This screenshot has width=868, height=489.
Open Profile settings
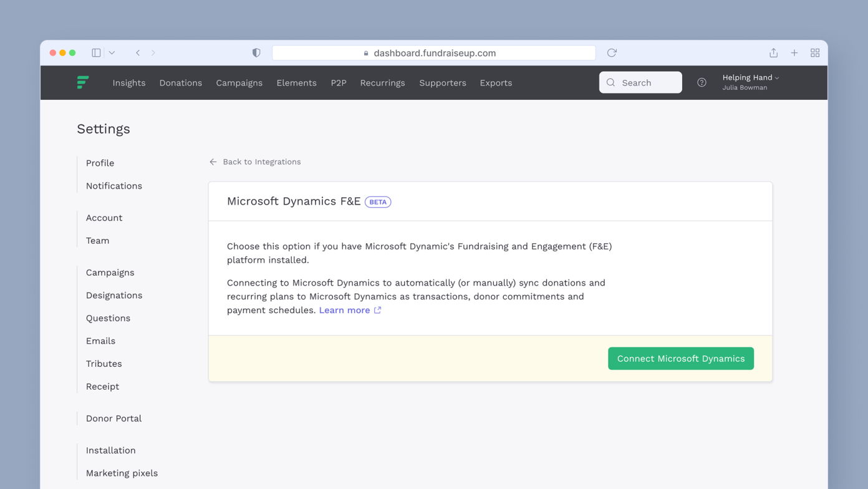[100, 163]
